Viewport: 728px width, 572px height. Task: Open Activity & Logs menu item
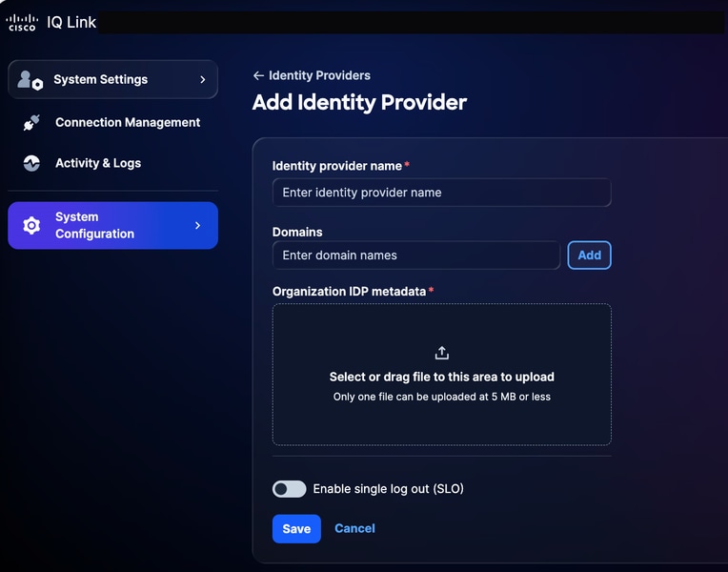[x=112, y=163]
